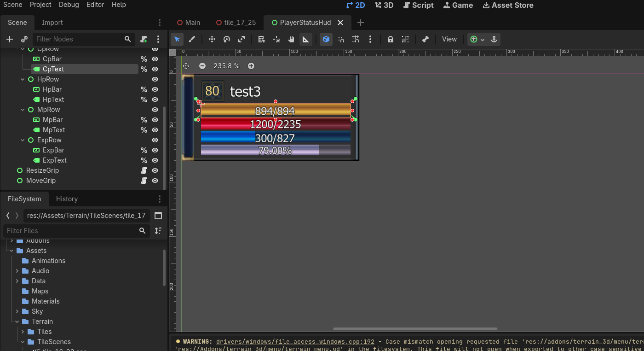Add a new node with the plus icon
This screenshot has height=351, width=644.
(10, 39)
